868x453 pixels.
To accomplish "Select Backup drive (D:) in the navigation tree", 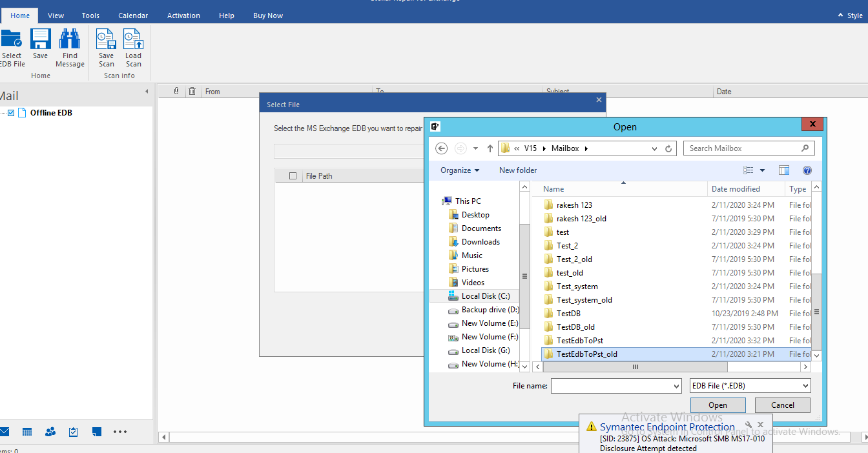I will click(x=484, y=310).
